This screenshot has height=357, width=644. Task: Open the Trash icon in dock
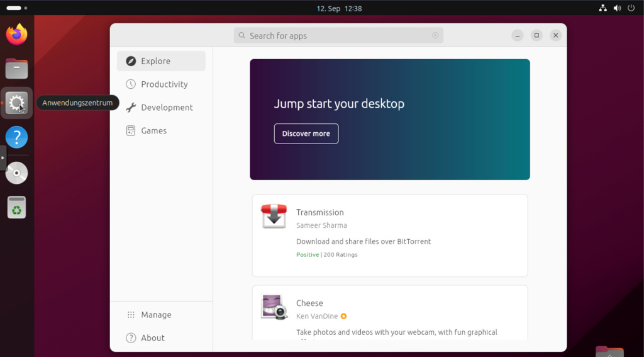point(16,207)
